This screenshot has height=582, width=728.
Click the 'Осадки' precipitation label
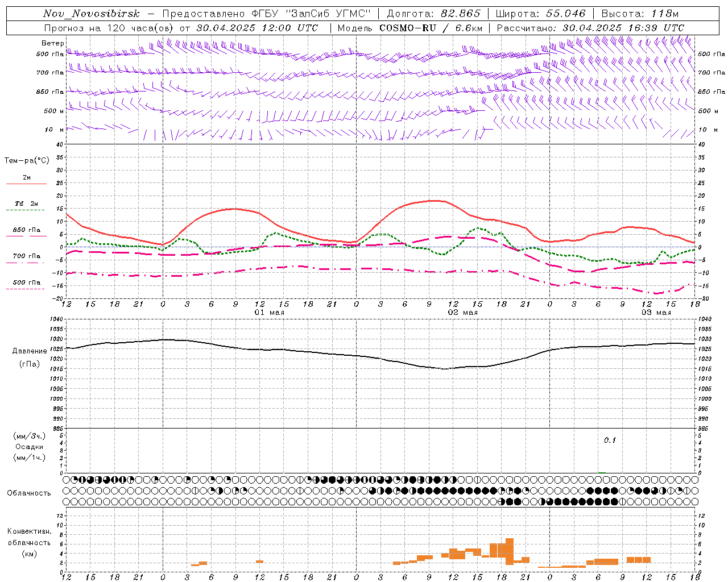pos(30,447)
